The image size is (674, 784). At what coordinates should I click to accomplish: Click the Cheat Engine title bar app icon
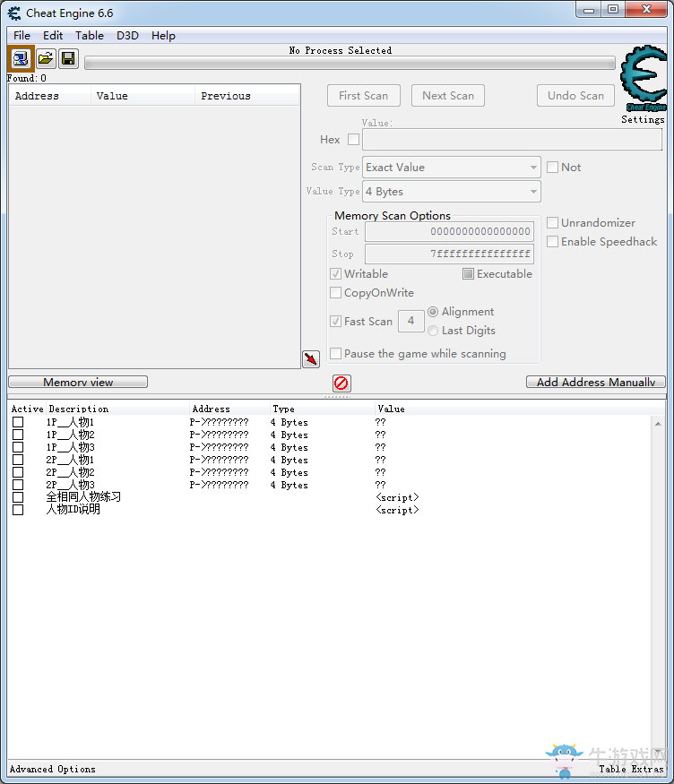click(x=14, y=13)
